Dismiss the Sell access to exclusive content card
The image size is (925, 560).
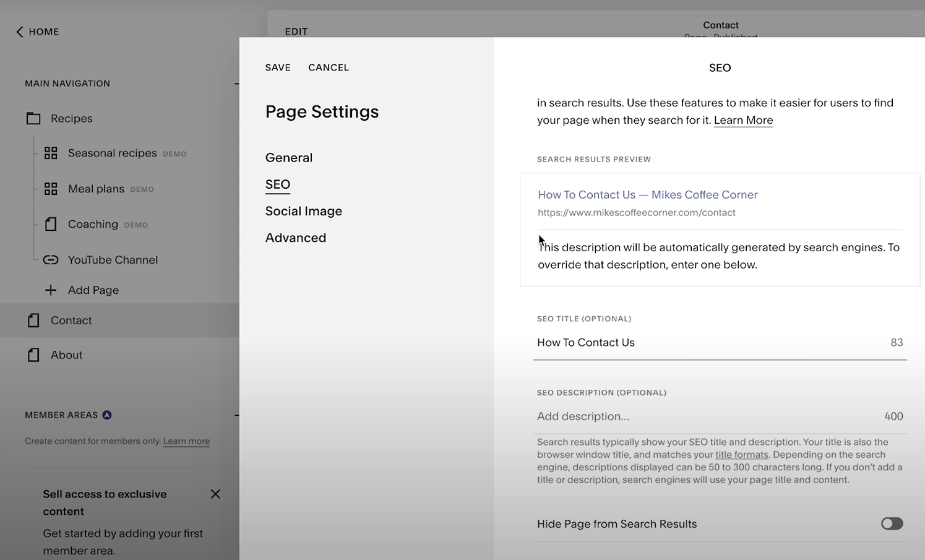coord(215,494)
